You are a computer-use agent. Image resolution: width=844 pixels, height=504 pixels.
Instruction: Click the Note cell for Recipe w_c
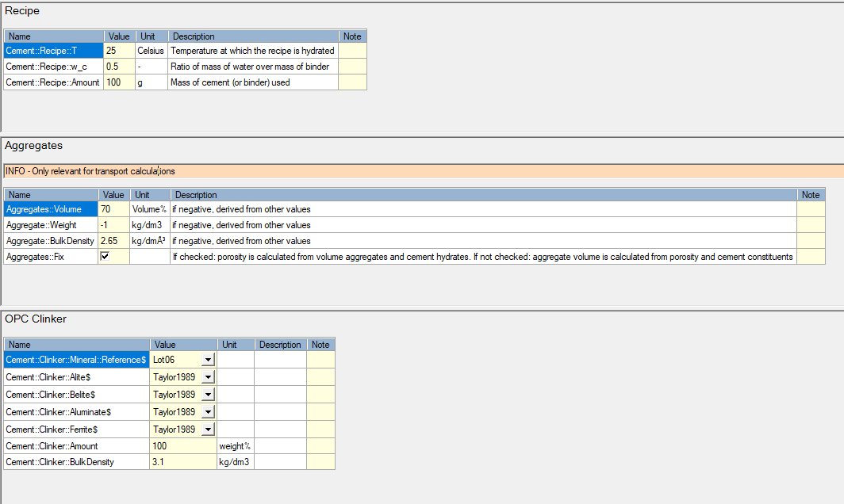point(352,67)
